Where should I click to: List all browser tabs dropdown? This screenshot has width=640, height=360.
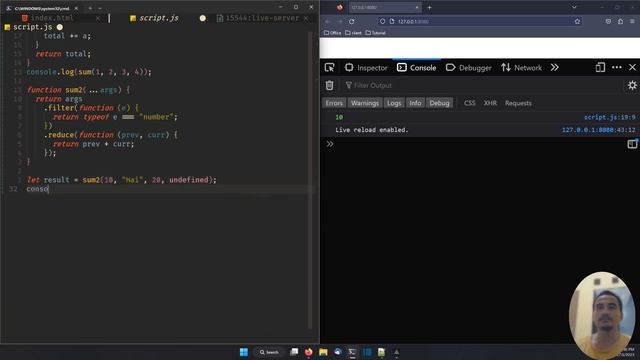pos(574,7)
